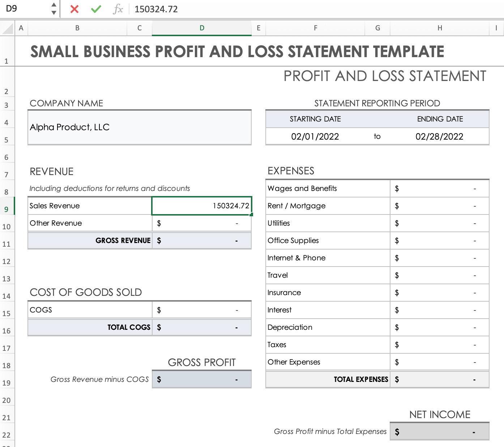Click the Wages and Benefits amount cell
The image size is (504, 447).
click(x=439, y=188)
